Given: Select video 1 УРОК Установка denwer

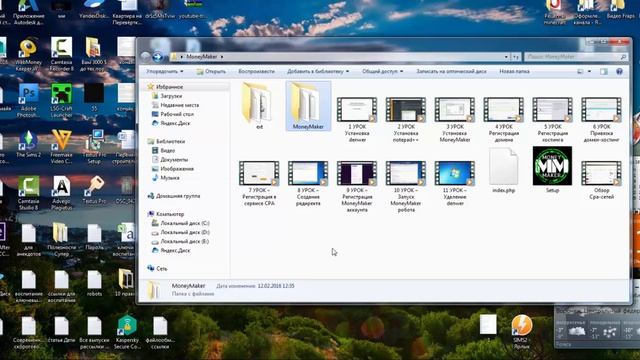Looking at the screenshot, I should point(357,119).
